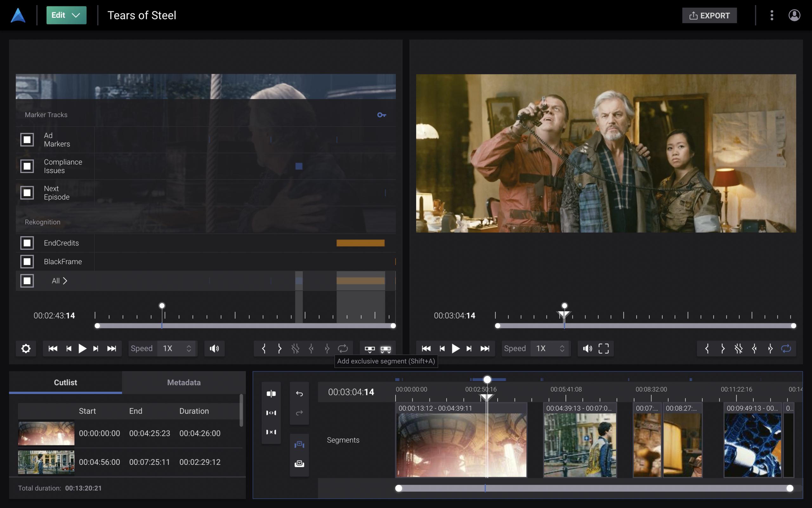This screenshot has width=812, height=508.
Task: Clear in/out marks in record player
Action: [x=738, y=348]
